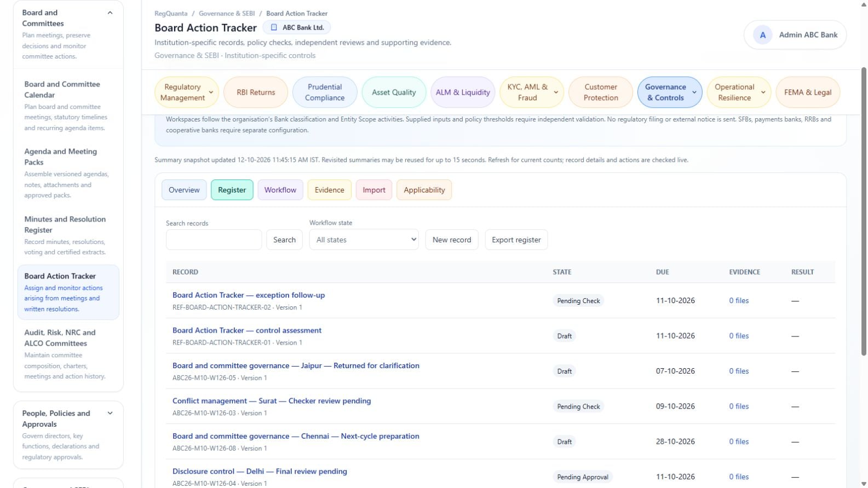Image resolution: width=868 pixels, height=488 pixels.
Task: Focus the Search records input field
Action: [214, 240]
